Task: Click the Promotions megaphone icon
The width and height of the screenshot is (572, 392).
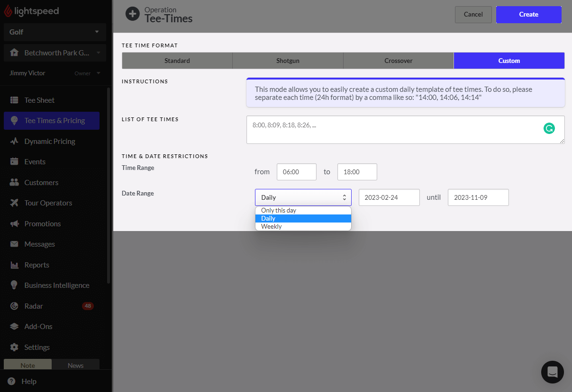Action: coord(15,223)
